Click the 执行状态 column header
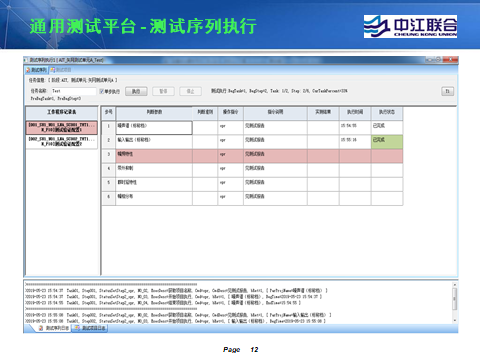Screen dimensions: 480x360 387,113
